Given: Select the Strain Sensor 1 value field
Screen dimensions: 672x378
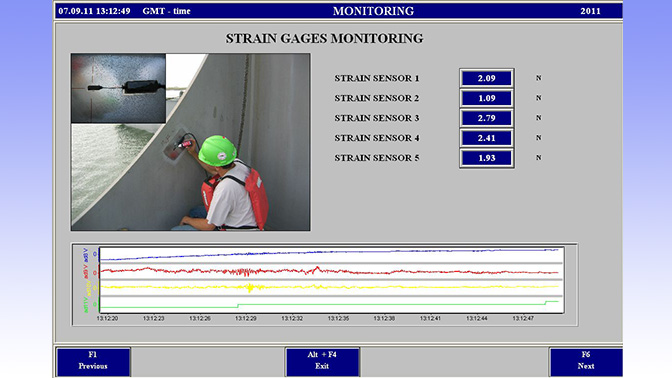Looking at the screenshot, I should point(486,78).
